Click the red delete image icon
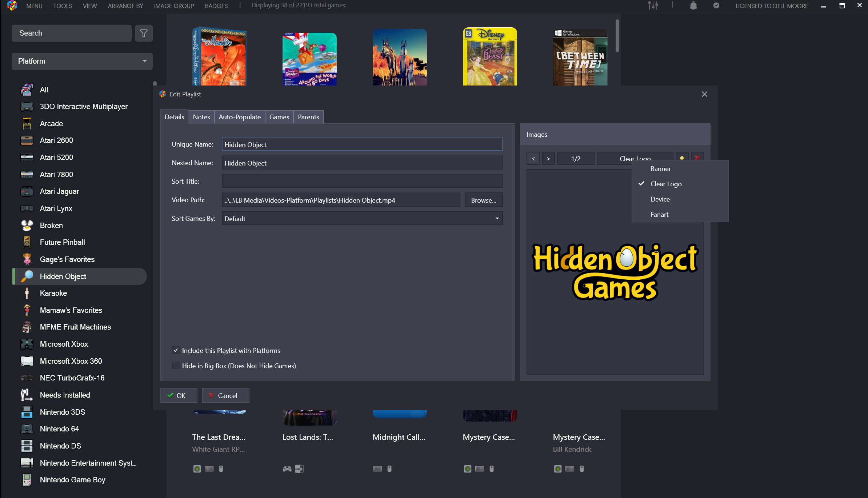 (x=697, y=158)
